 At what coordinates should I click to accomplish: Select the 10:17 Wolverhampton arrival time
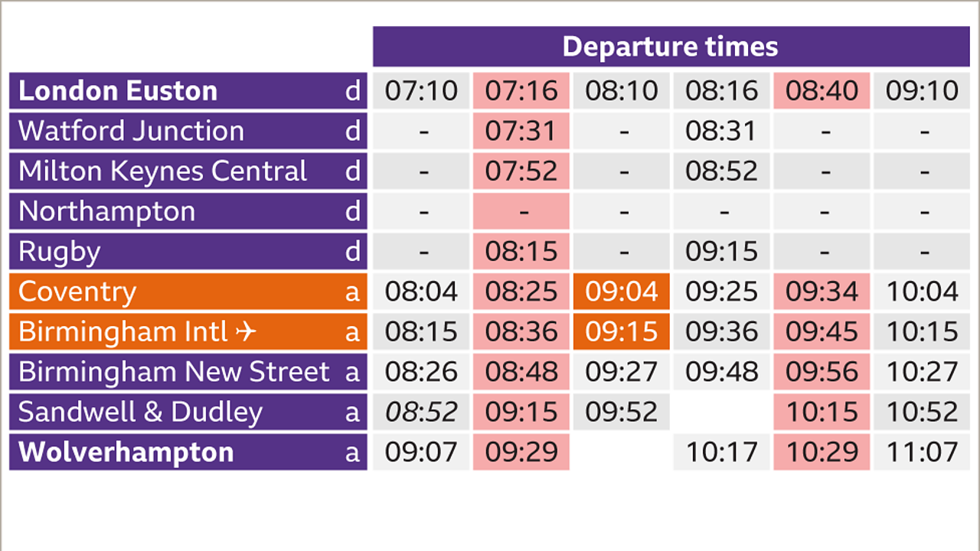[x=721, y=452]
